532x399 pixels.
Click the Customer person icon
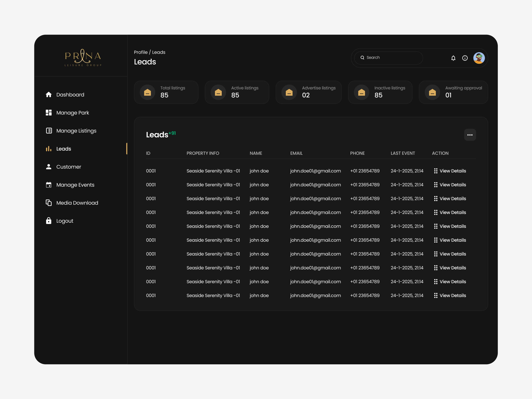coord(49,167)
